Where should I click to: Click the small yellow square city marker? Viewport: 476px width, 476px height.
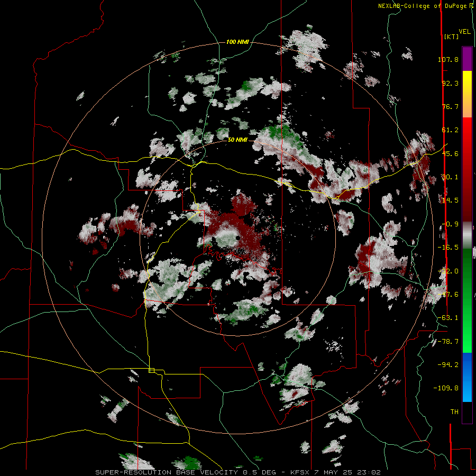(x=151, y=370)
